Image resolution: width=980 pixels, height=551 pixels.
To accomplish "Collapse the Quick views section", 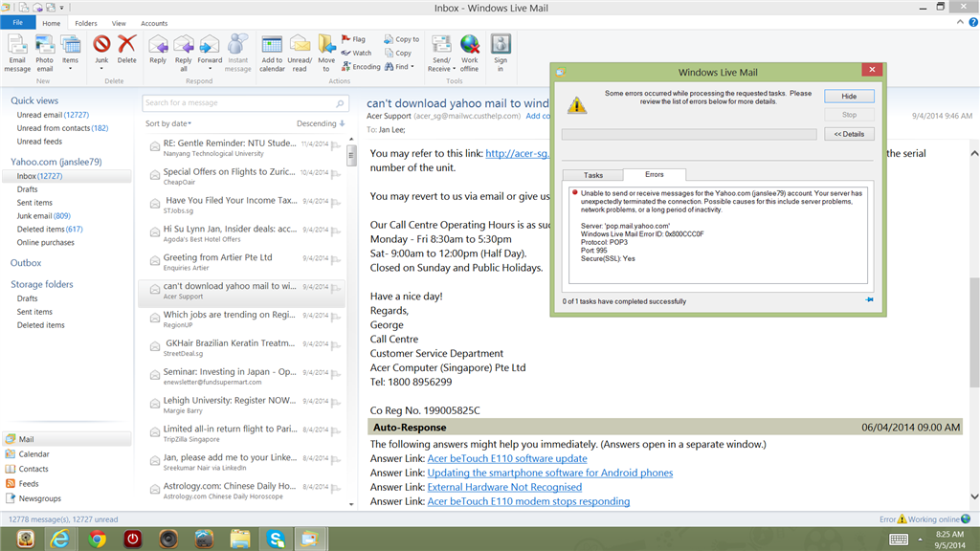I will pos(33,100).
